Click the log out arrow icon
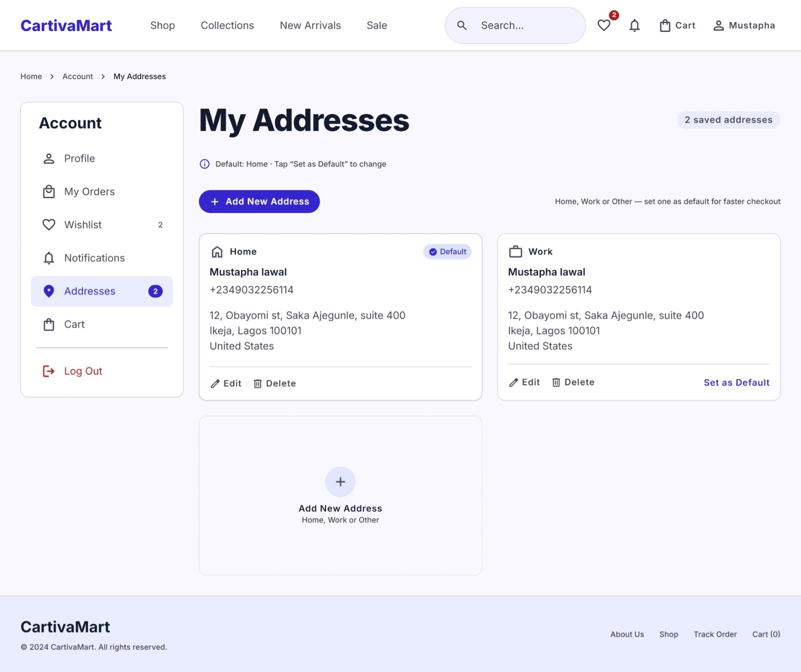This screenshot has width=801, height=672. coord(49,371)
